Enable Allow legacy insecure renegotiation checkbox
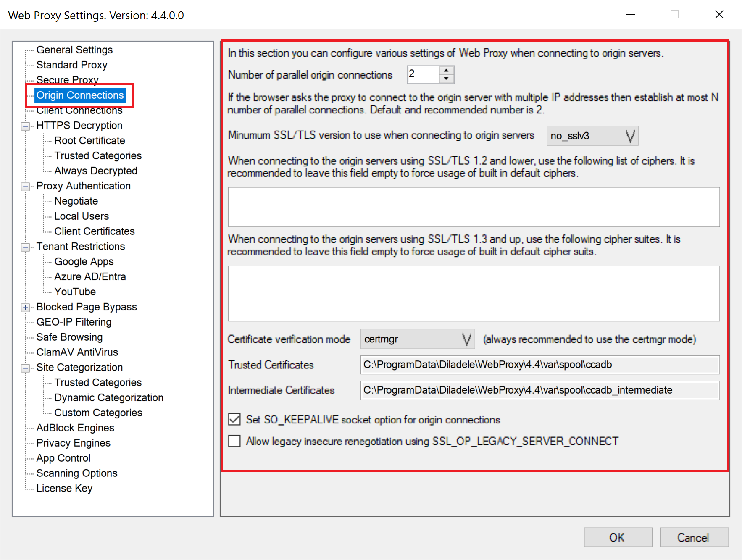The image size is (742, 560). click(234, 441)
